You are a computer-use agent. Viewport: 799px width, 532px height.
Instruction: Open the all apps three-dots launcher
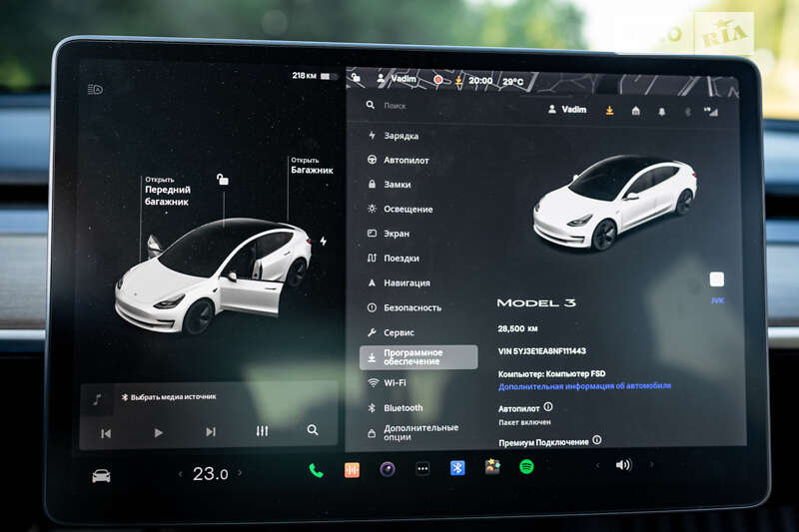click(422, 468)
